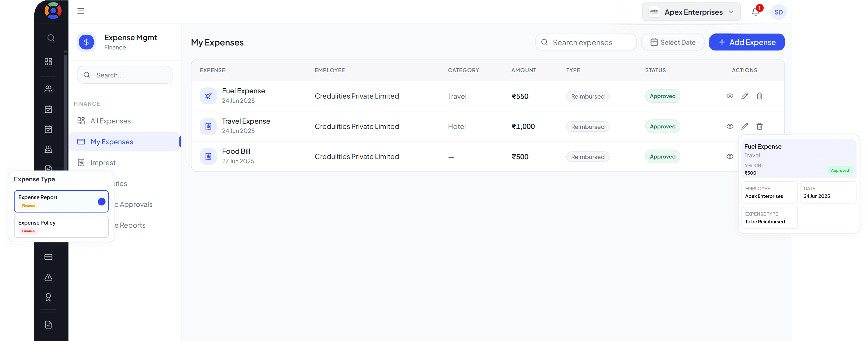Click the Reimbursed tag in Fuel Expense row
The width and height of the screenshot is (868, 341).
pos(588,96)
